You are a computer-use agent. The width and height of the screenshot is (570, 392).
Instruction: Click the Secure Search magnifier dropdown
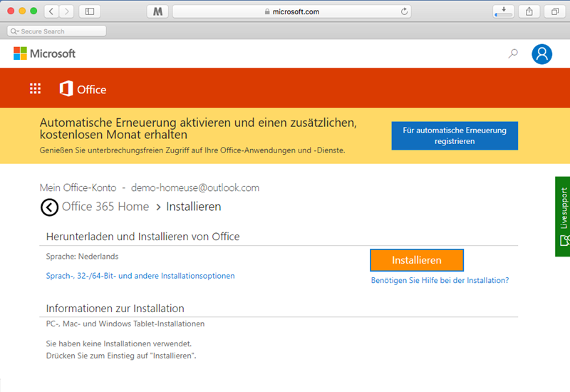coord(14,31)
